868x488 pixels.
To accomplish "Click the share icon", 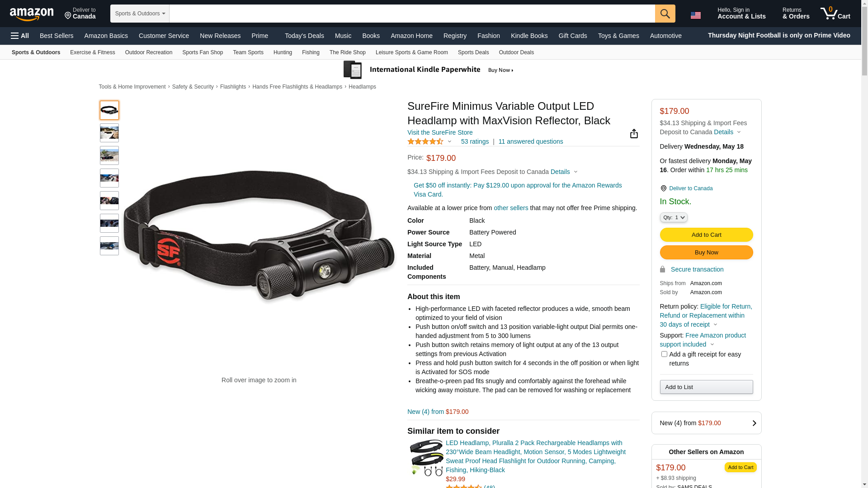I will pyautogui.click(x=634, y=133).
